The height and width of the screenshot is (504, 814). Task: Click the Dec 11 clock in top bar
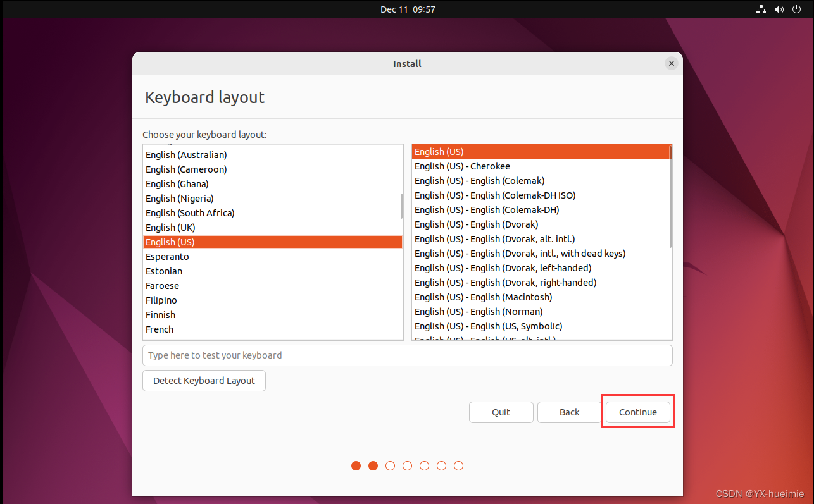[408, 9]
